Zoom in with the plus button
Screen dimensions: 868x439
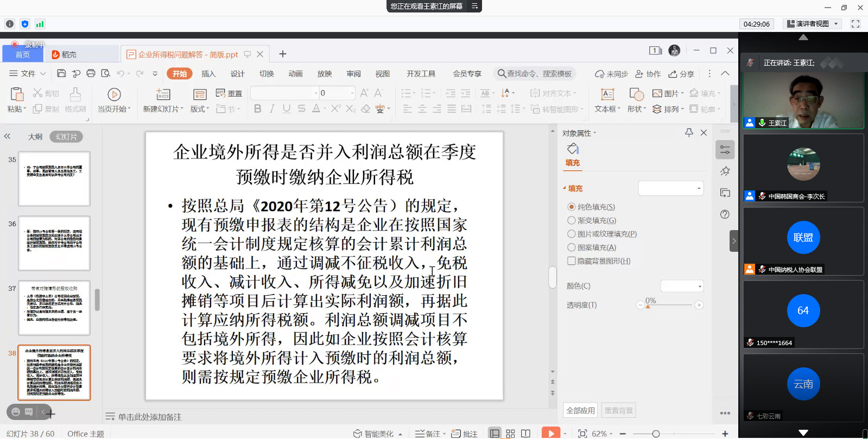pyautogui.click(x=725, y=434)
